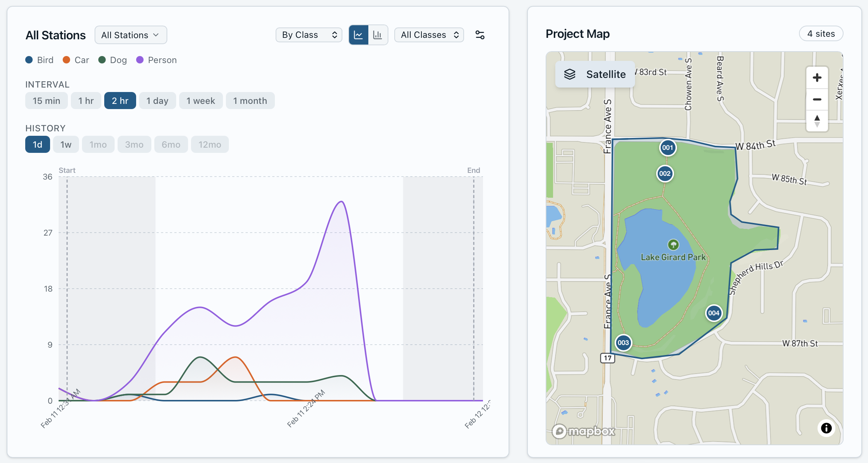
Task: Click the map attribution info icon
Action: point(826,428)
